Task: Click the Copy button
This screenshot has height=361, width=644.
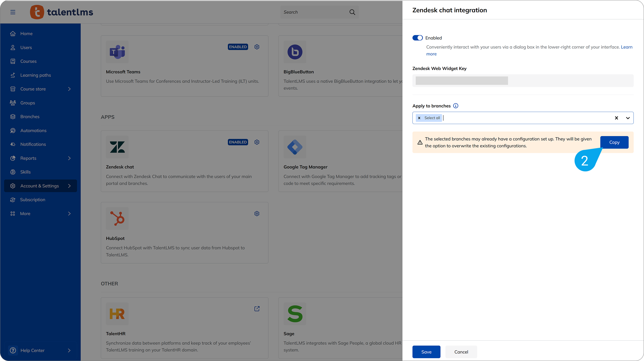Action: click(x=614, y=142)
